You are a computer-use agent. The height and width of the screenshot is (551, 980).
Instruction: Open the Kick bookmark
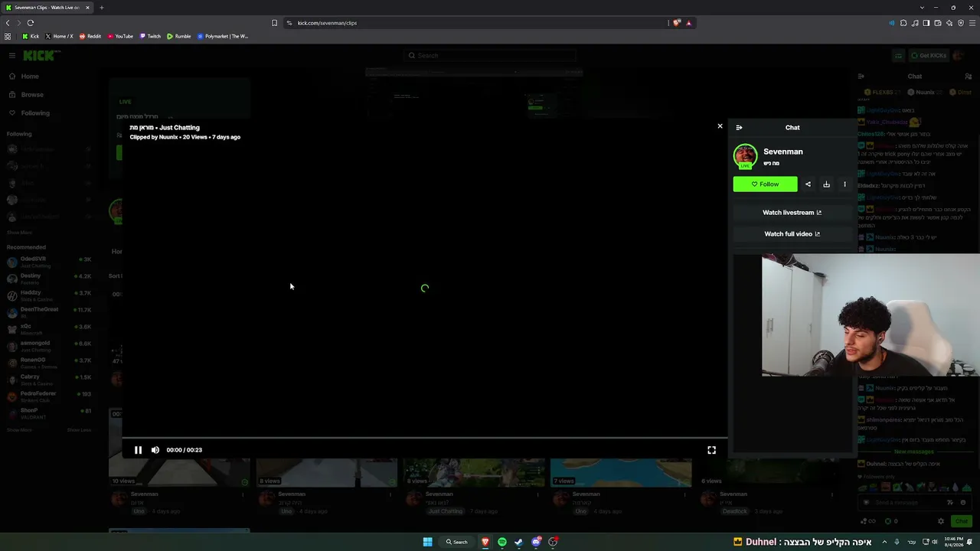[31, 36]
